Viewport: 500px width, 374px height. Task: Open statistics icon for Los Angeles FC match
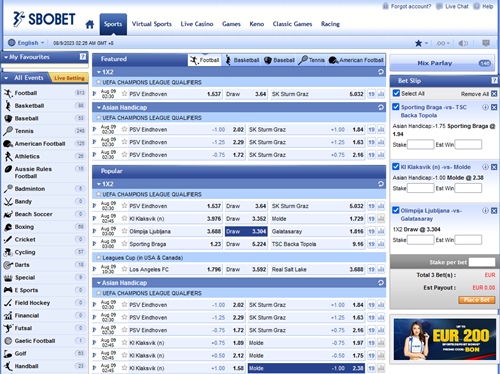click(x=381, y=269)
